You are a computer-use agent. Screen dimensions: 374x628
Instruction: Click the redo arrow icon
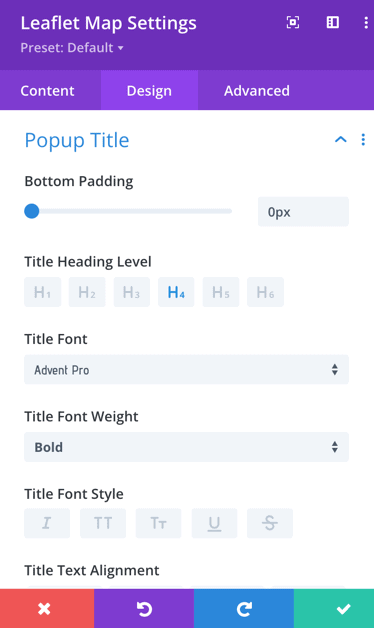pyautogui.click(x=243, y=608)
